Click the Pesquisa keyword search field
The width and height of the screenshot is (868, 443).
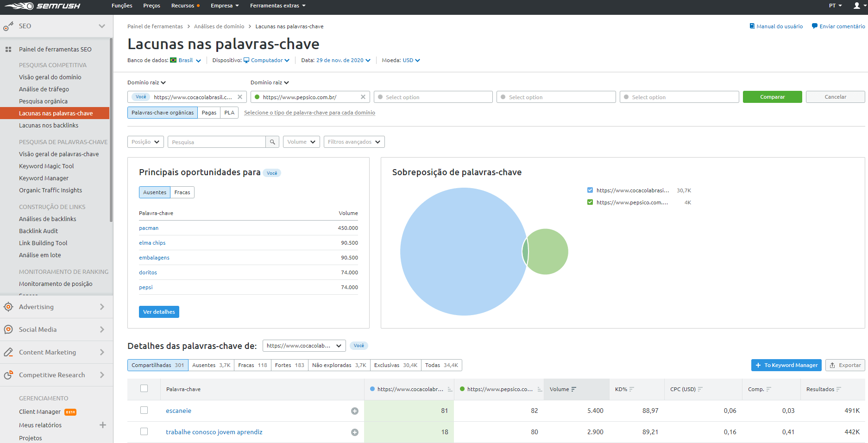217,142
